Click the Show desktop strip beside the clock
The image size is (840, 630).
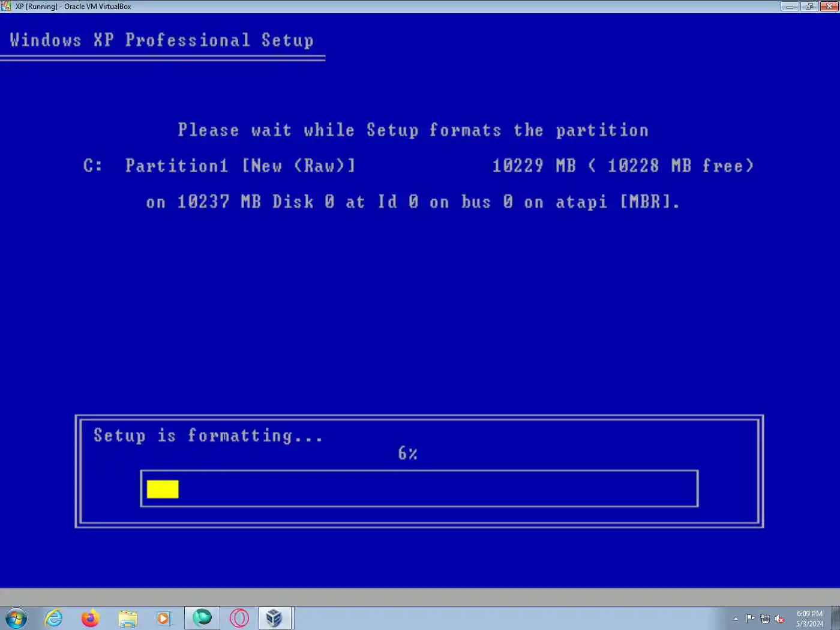tap(835, 618)
